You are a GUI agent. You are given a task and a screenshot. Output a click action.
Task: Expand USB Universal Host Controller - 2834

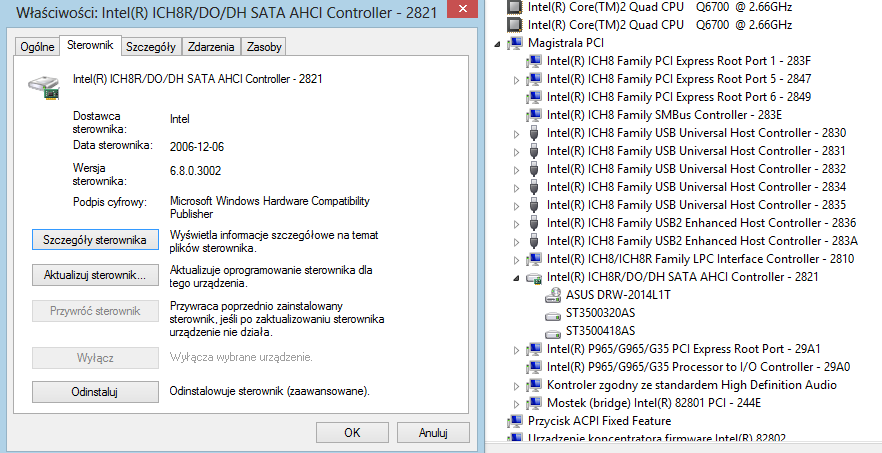coord(516,188)
